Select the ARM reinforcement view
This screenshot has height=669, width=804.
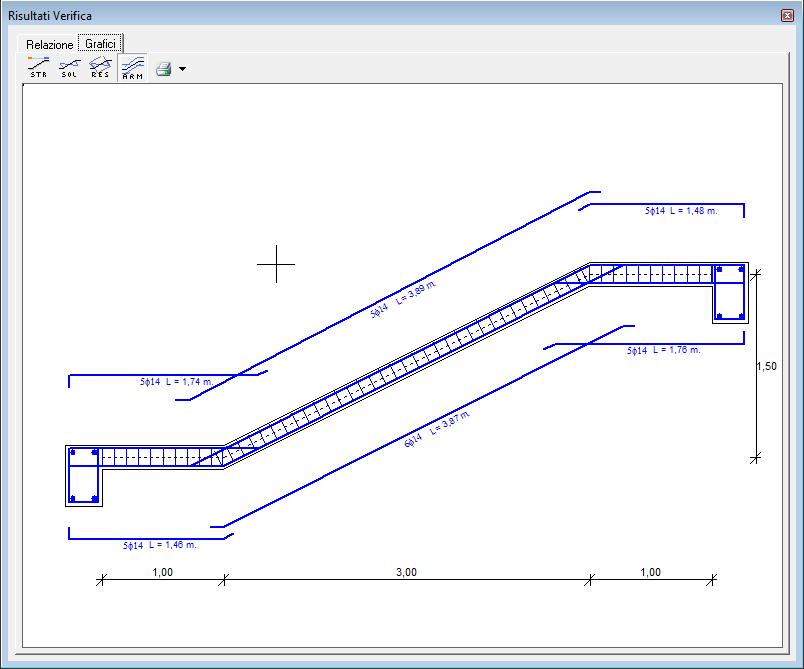[x=132, y=68]
